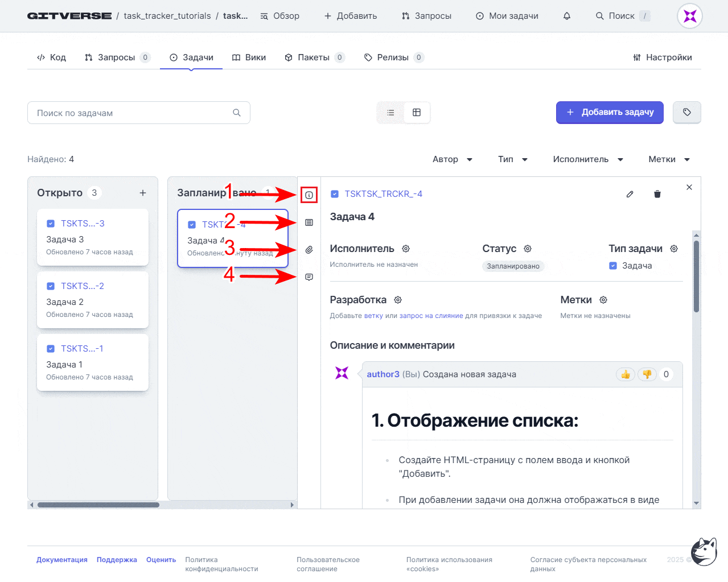The image size is (728, 582).
Task: Open the notifications bell
Action: click(x=567, y=16)
